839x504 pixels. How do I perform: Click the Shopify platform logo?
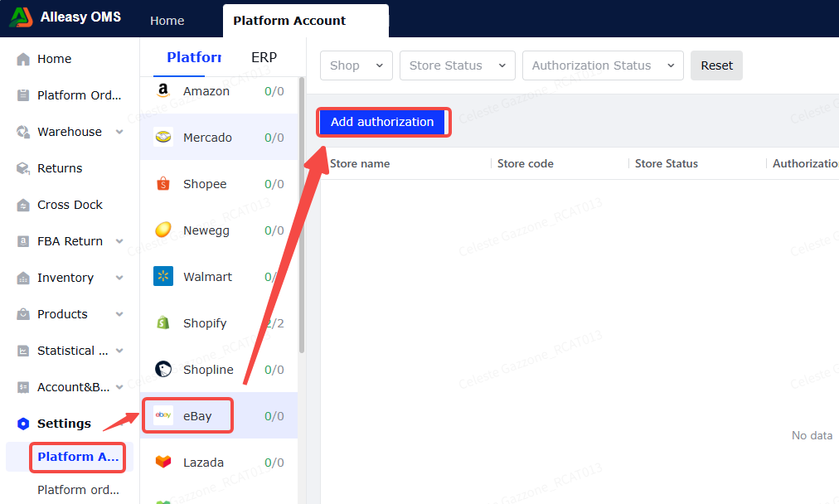pos(163,323)
